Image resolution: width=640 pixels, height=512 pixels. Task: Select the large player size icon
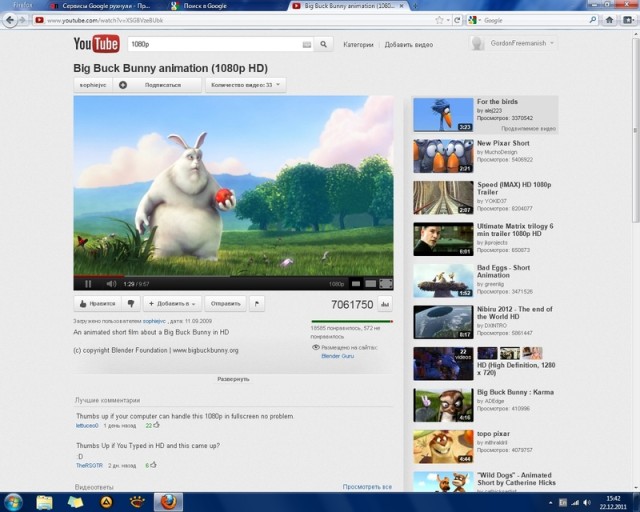point(370,283)
